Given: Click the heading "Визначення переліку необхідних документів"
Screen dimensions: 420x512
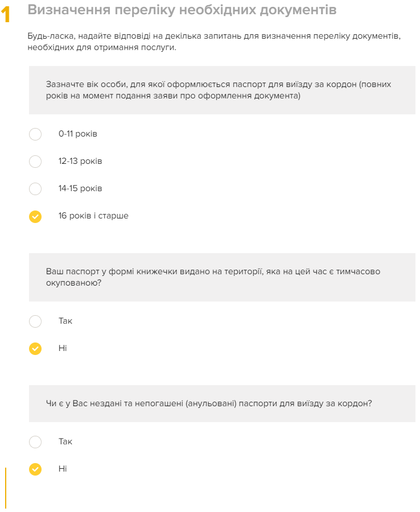Looking at the screenshot, I should point(182,10).
